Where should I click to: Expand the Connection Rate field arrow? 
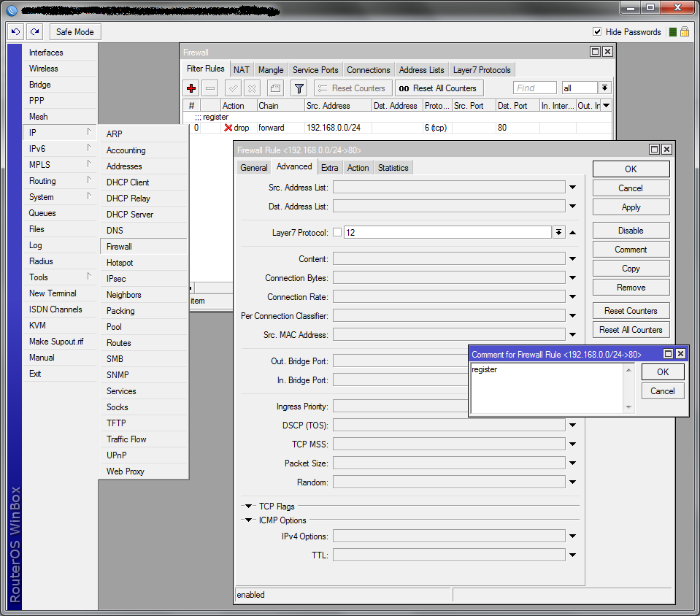pyautogui.click(x=573, y=297)
